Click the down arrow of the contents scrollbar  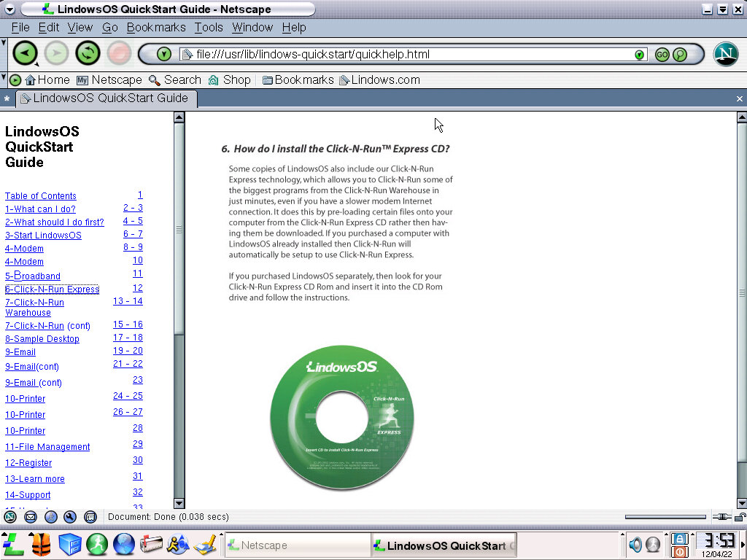click(x=179, y=503)
